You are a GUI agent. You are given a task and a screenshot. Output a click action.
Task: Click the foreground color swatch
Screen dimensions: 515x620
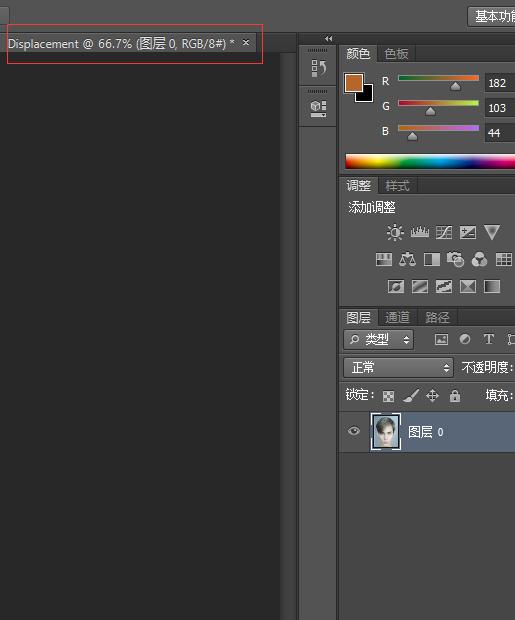(x=354, y=83)
